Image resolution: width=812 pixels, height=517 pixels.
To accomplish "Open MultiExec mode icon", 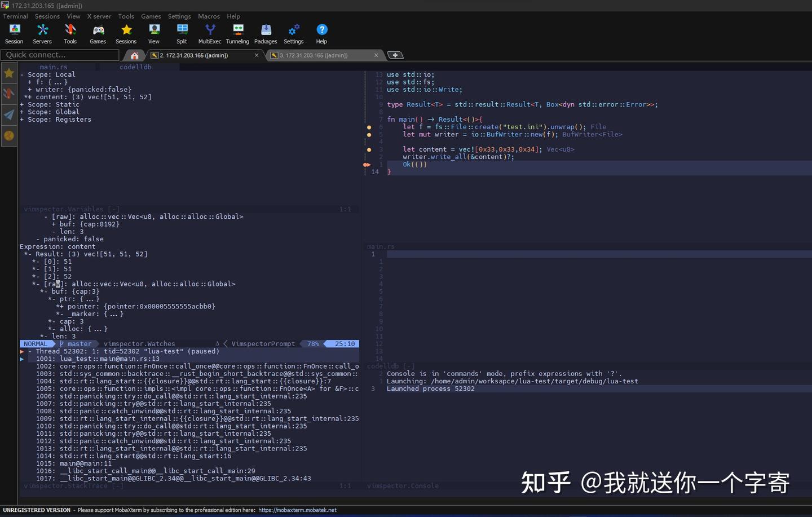I will tap(210, 33).
